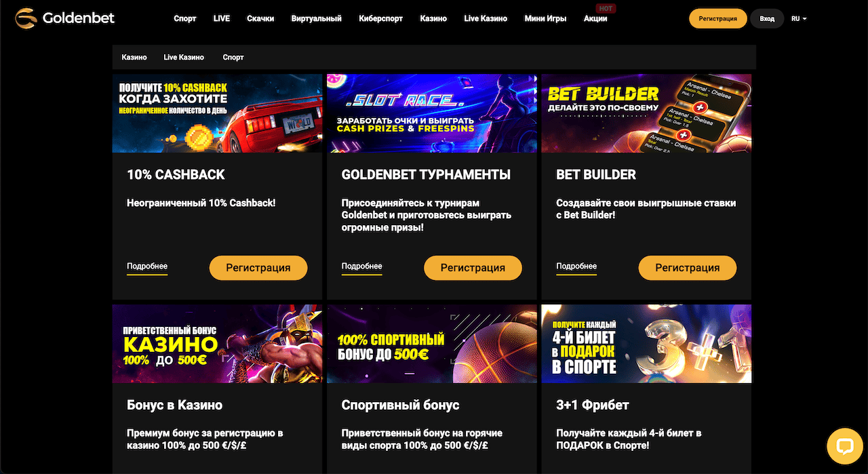Go to the LIVE section
Screen dimensions: 868x474
[x=222, y=19]
